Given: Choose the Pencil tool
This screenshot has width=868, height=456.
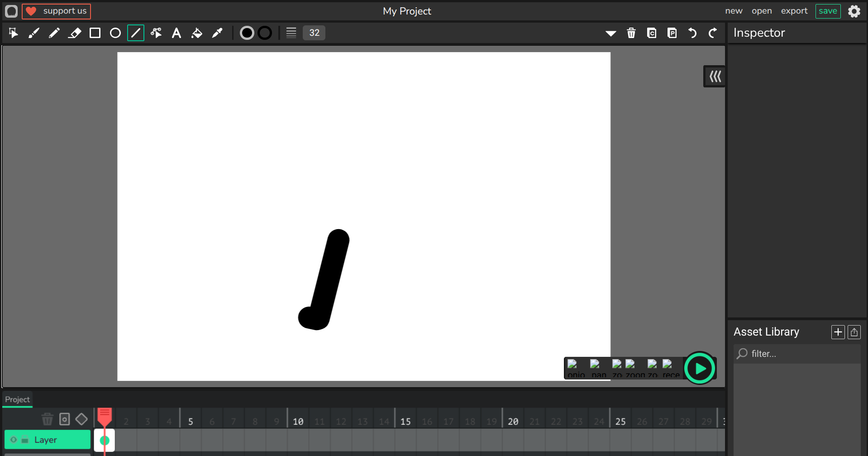Looking at the screenshot, I should [54, 33].
